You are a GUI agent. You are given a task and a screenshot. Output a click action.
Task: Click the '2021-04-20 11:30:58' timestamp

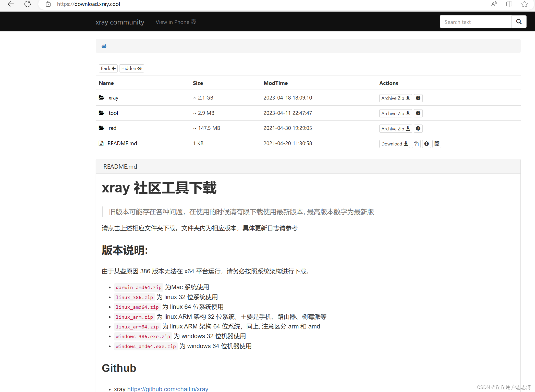pyautogui.click(x=288, y=143)
